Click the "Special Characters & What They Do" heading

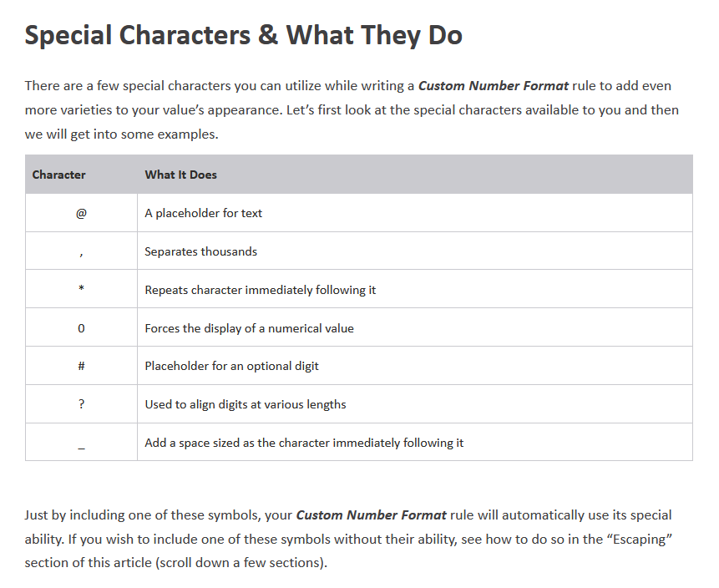243,36
